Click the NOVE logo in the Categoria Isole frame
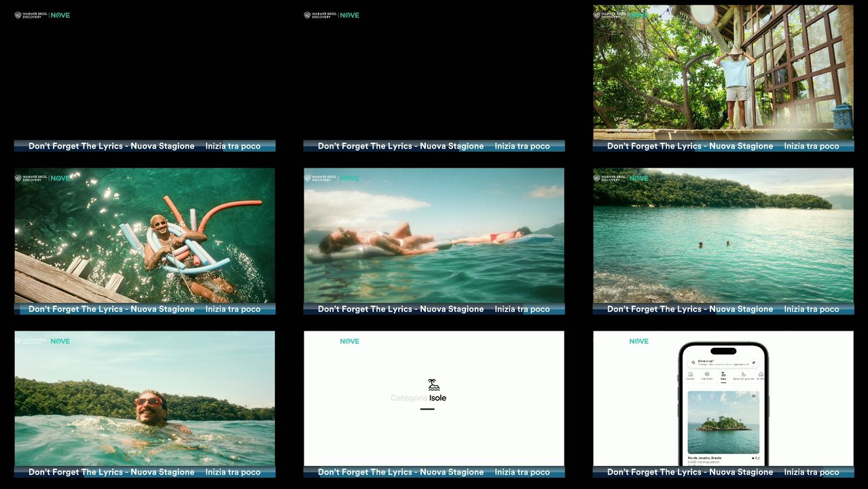868x489 pixels. point(349,341)
